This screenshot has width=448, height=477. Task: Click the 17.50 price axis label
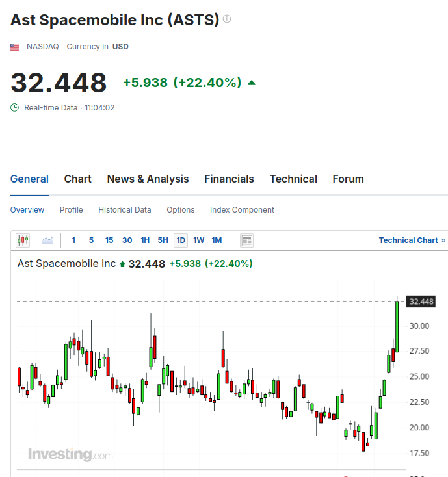pos(419,453)
